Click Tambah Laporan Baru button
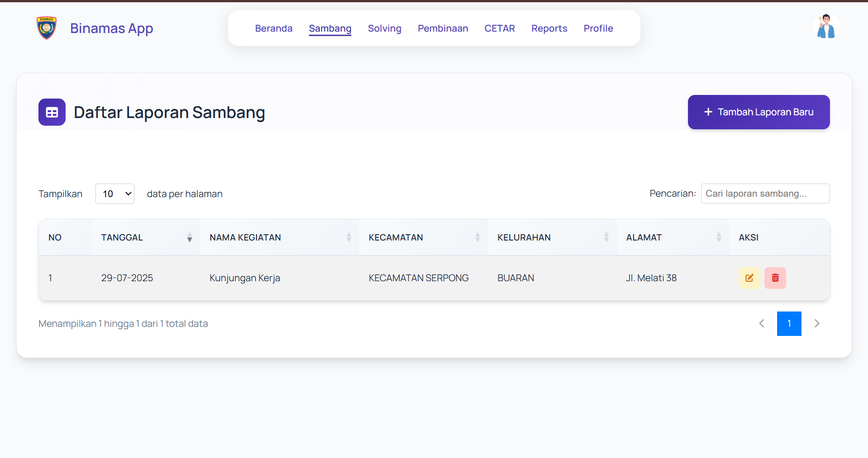This screenshot has height=458, width=868. point(759,112)
